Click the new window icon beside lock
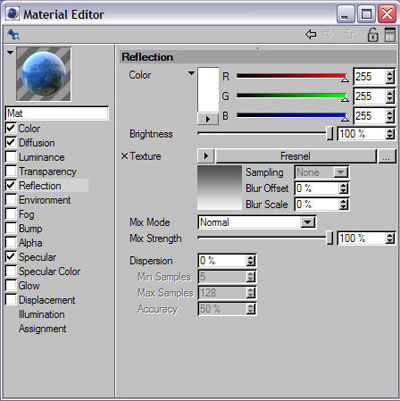The image size is (400, 401). 390,35
